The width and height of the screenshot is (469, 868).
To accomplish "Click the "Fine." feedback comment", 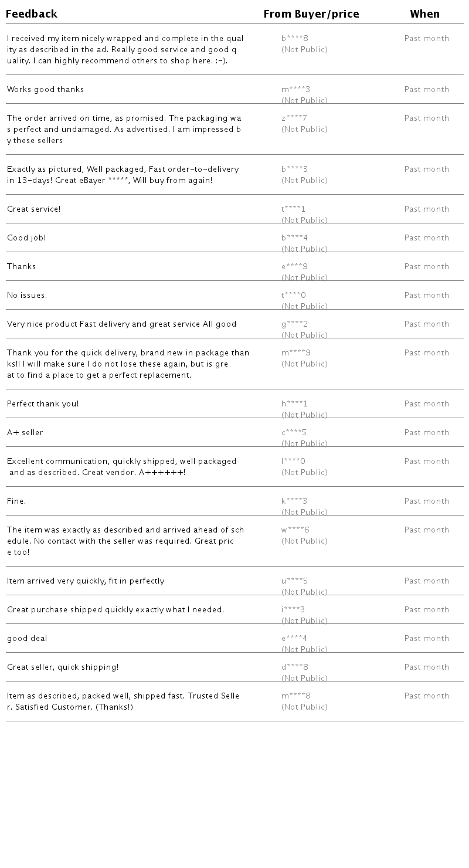I will coord(16,501).
